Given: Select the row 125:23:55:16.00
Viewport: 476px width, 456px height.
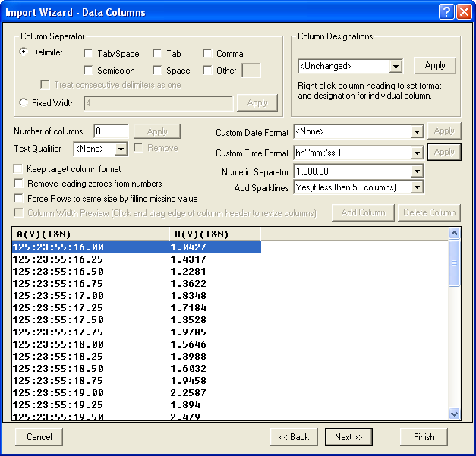Looking at the screenshot, I should coord(137,247).
